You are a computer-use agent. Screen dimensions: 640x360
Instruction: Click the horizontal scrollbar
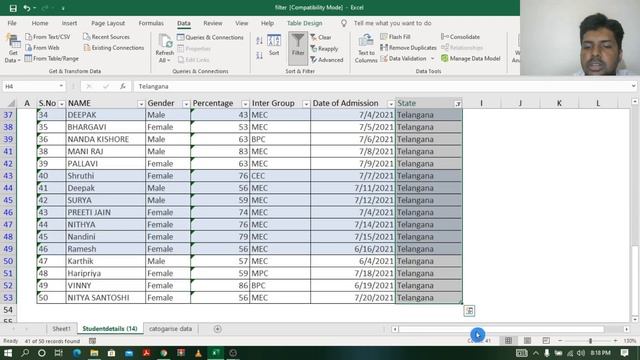click(x=501, y=329)
